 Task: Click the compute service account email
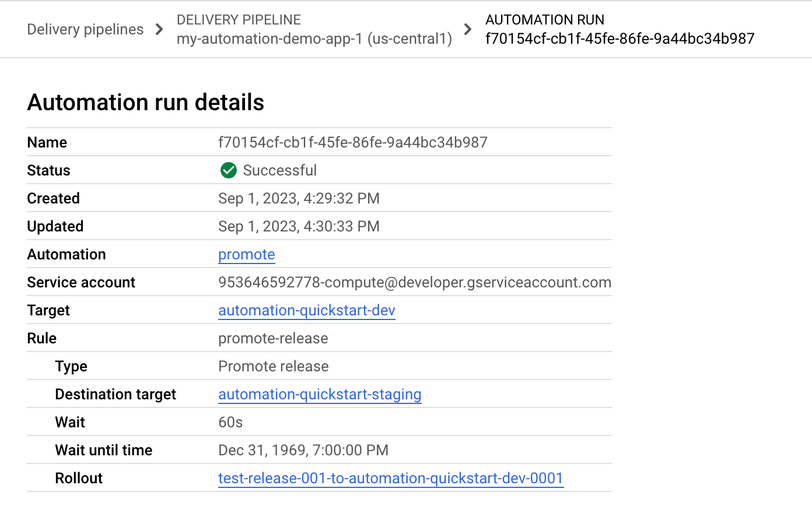[x=415, y=282]
